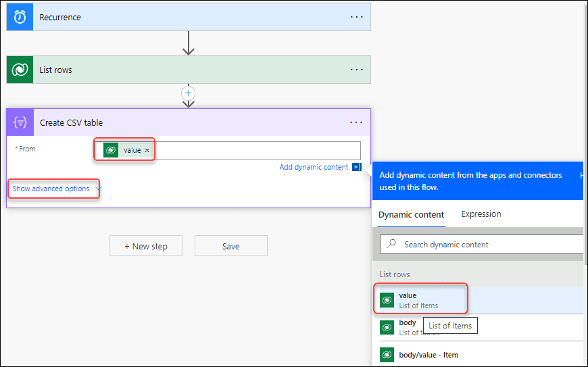Click the List rows section heading
This screenshot has height=367, width=588.
[395, 274]
